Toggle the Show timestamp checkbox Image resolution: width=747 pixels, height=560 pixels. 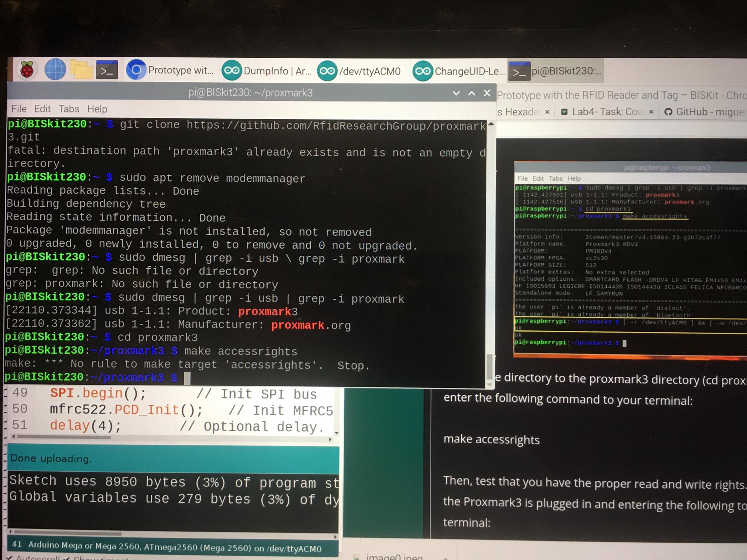pos(66,558)
